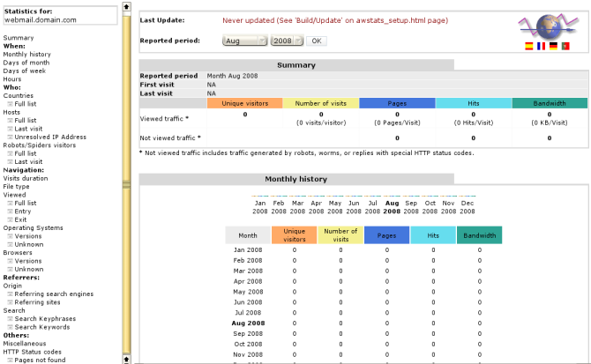Go to Days of week report
This screenshot has height=364, width=591.
25,71
